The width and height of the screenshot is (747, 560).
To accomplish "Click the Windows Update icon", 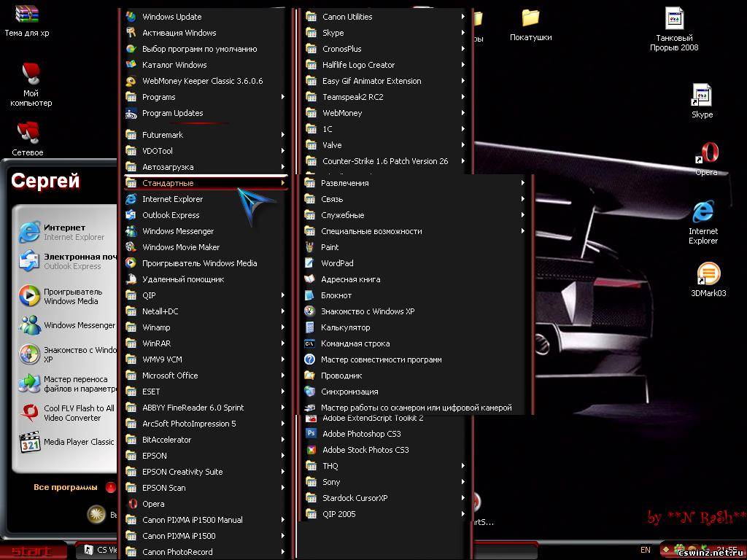I will (x=131, y=17).
